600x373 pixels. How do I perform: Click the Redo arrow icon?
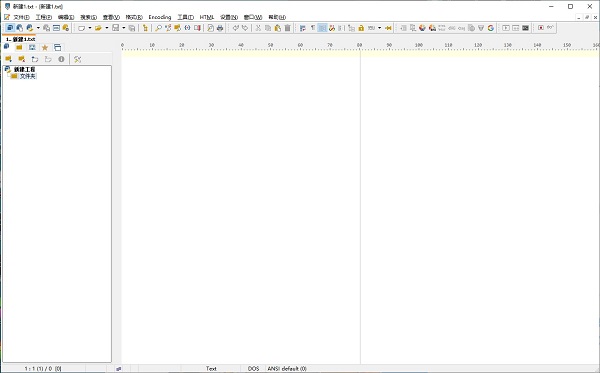(245, 28)
